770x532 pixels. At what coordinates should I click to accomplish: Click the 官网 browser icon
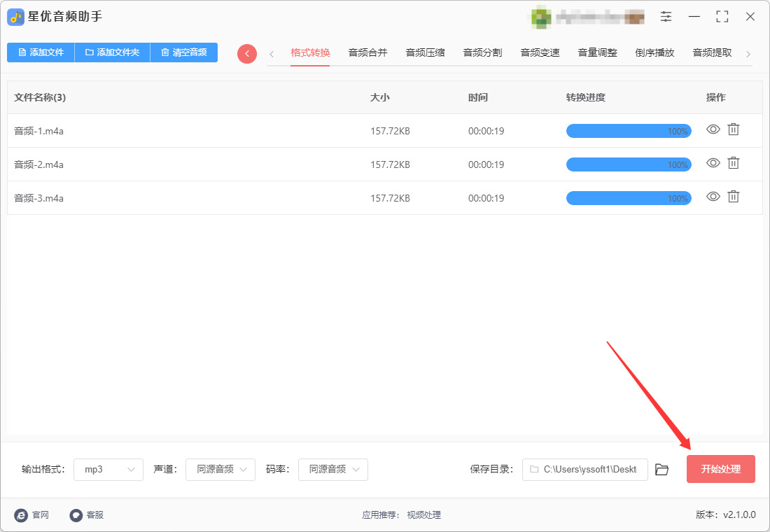coord(21,514)
